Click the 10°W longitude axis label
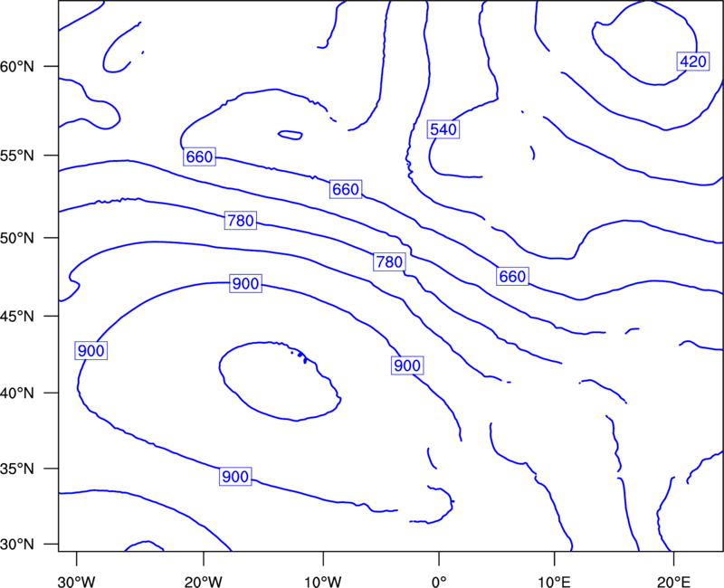This screenshot has width=724, height=588. 323,582
